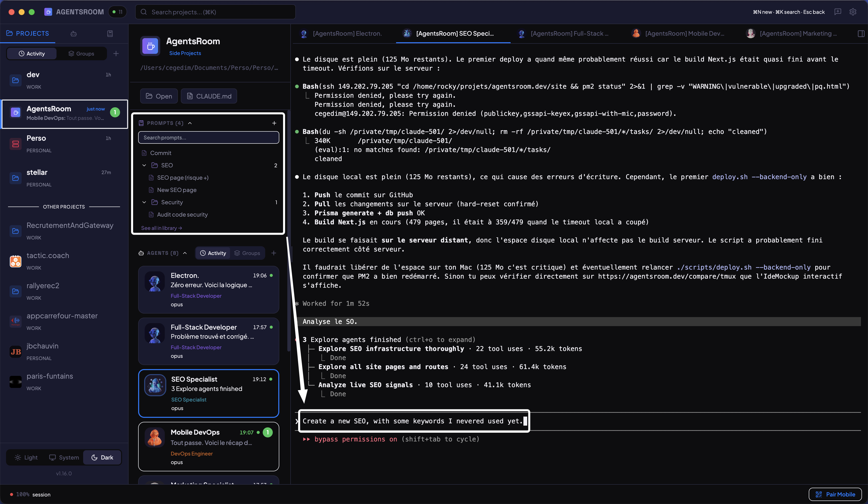This screenshot has width=868, height=504.
Task: Open the feedback message icon
Action: [838, 12]
